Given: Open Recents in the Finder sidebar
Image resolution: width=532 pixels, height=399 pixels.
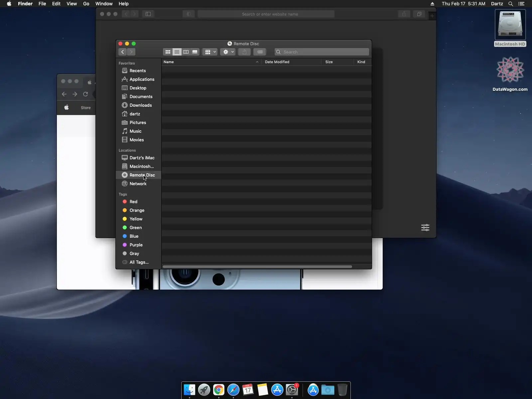Looking at the screenshot, I should 138,70.
